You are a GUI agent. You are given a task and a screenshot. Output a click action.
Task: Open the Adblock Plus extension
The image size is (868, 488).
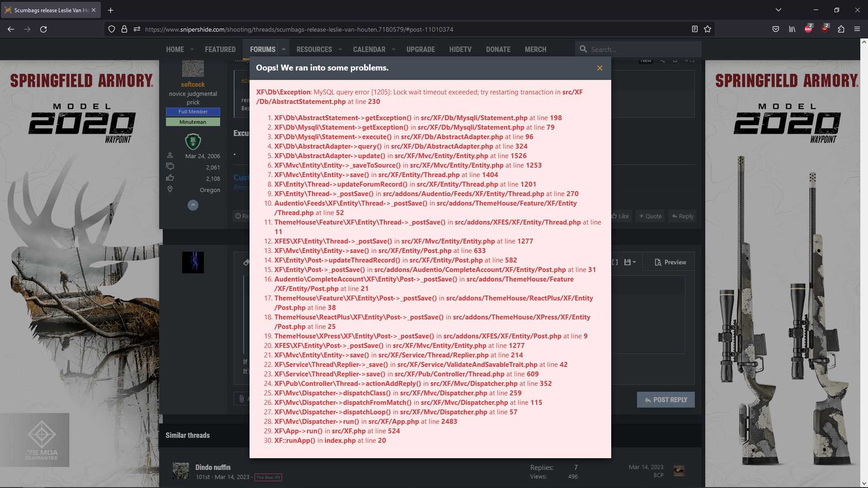tap(808, 29)
